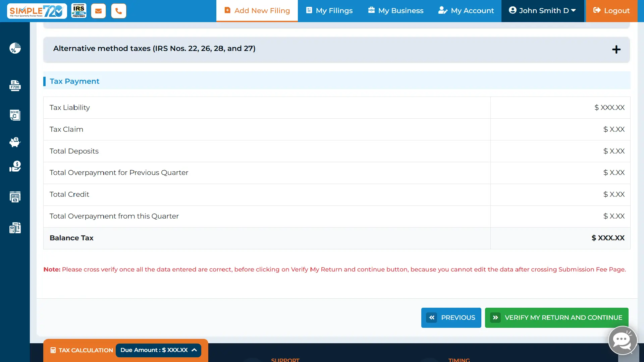Open the F720 form sidebar icon
Image resolution: width=644 pixels, height=362 pixels.
tap(15, 85)
